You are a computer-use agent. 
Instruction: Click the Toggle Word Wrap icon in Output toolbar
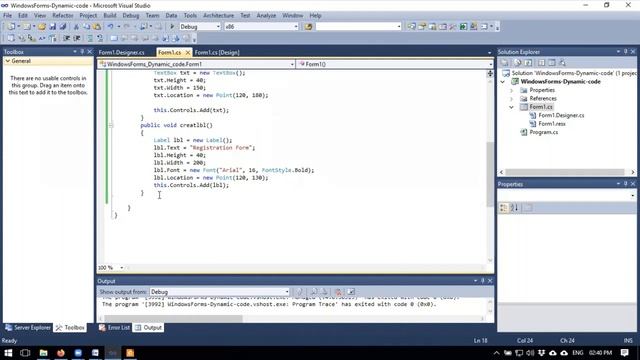click(351, 292)
